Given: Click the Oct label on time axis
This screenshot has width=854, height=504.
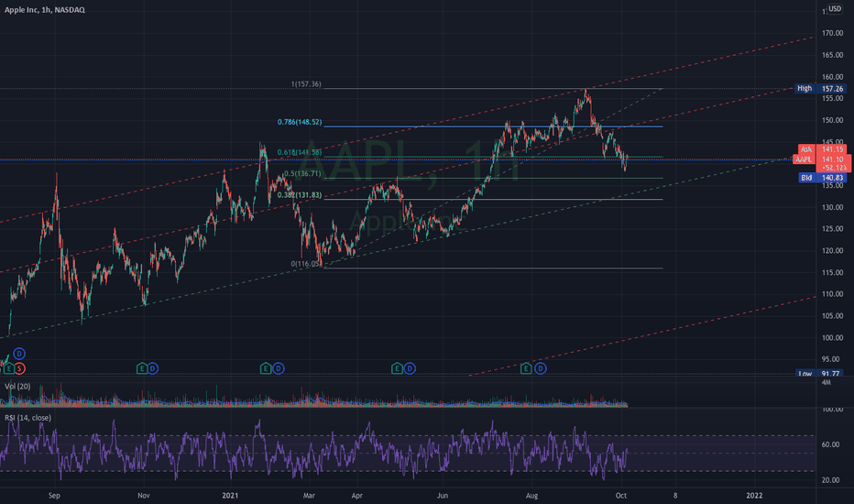Looking at the screenshot, I should pyautogui.click(x=621, y=495).
